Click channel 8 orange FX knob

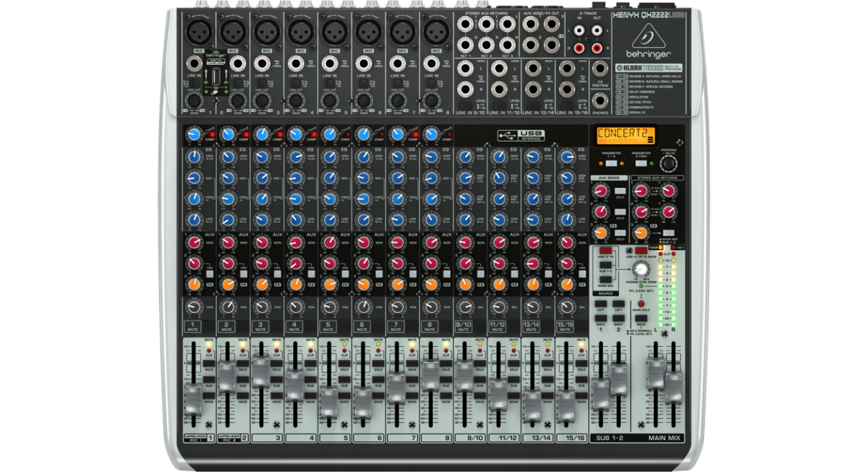pyautogui.click(x=431, y=284)
